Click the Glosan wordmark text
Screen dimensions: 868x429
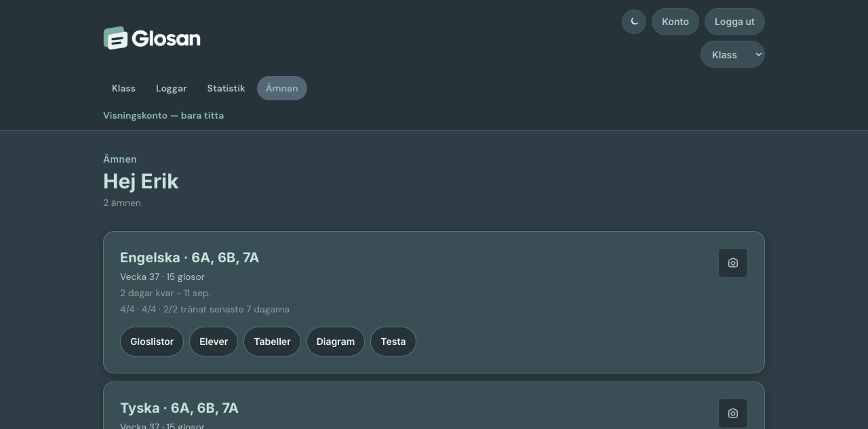[x=166, y=38]
